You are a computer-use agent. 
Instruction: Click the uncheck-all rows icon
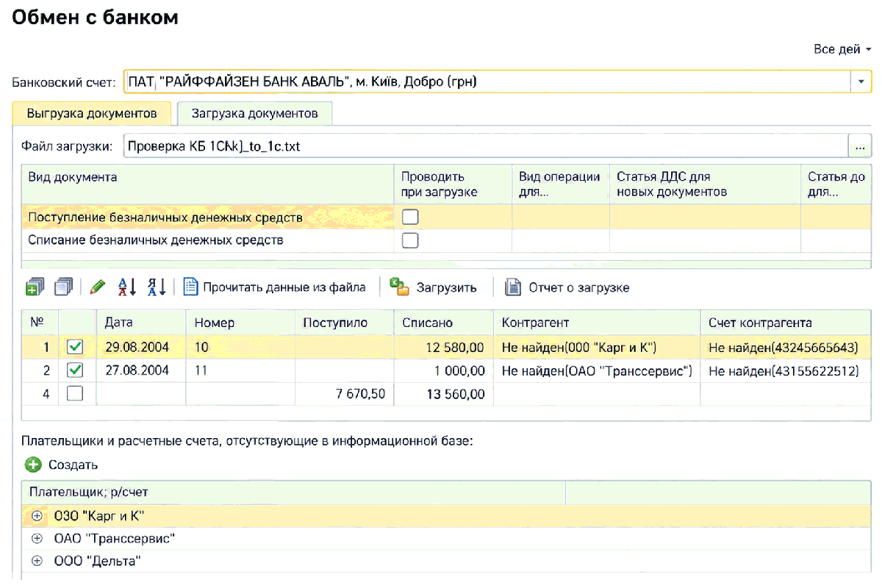pyautogui.click(x=64, y=287)
